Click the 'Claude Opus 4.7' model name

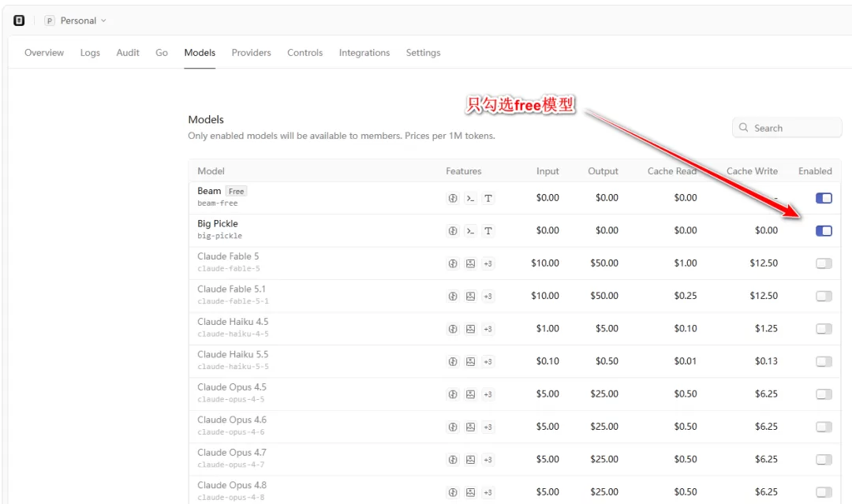coord(232,453)
